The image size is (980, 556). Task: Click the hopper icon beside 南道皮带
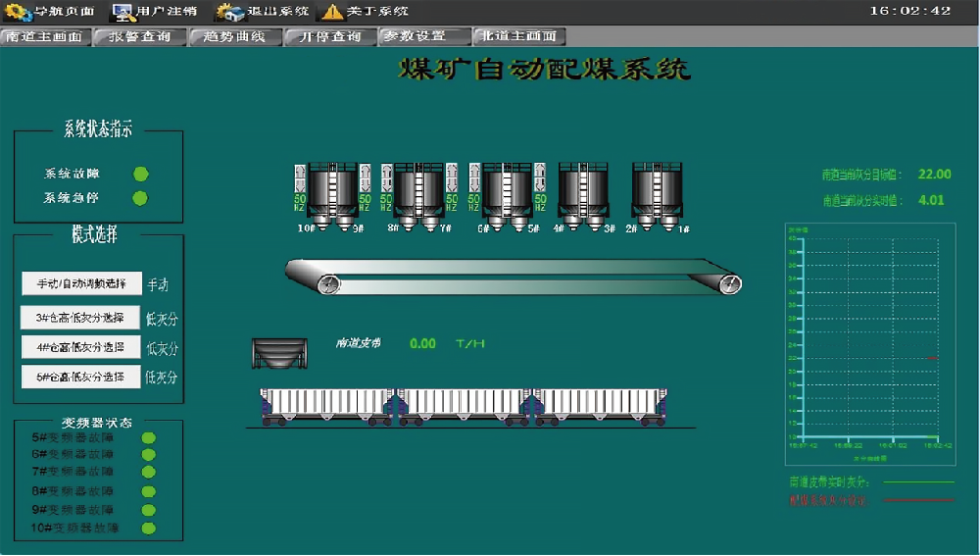279,353
